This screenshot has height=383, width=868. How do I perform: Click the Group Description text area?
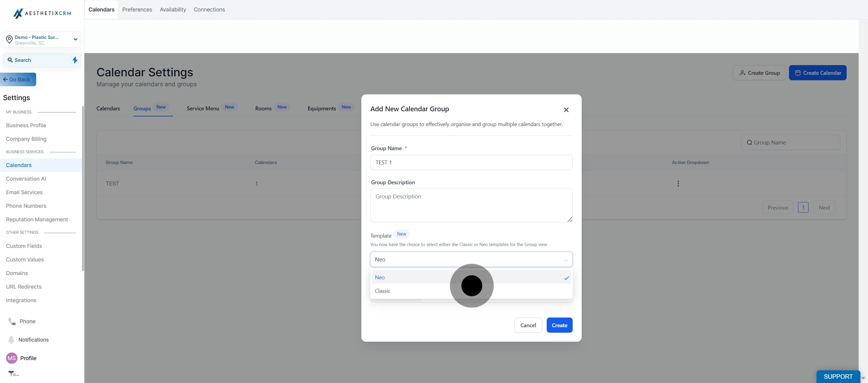[471, 205]
